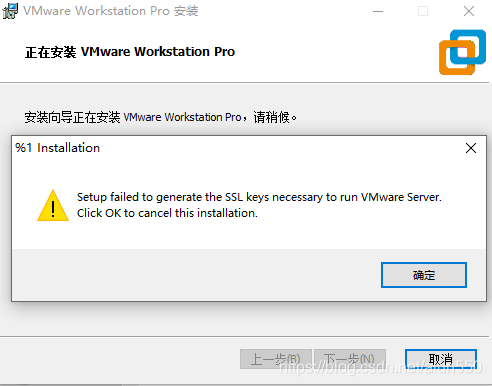Click the yellow warning triangle icon

pos(53,206)
